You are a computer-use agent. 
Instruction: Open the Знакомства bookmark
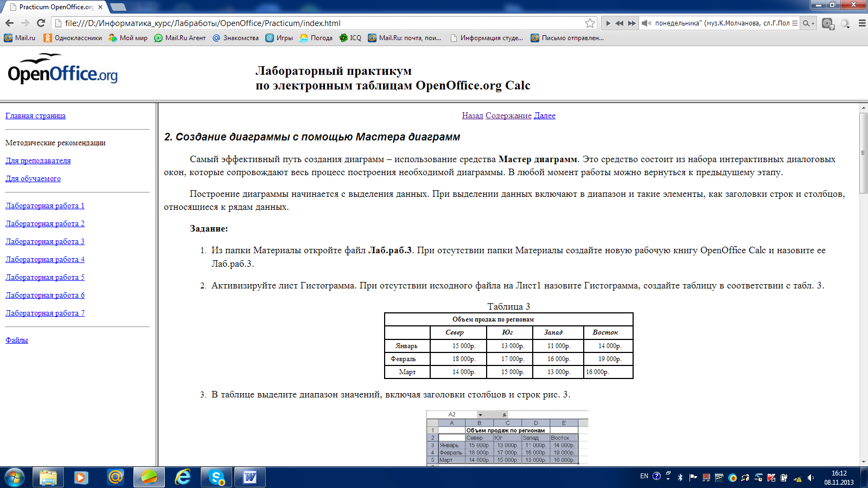click(235, 38)
